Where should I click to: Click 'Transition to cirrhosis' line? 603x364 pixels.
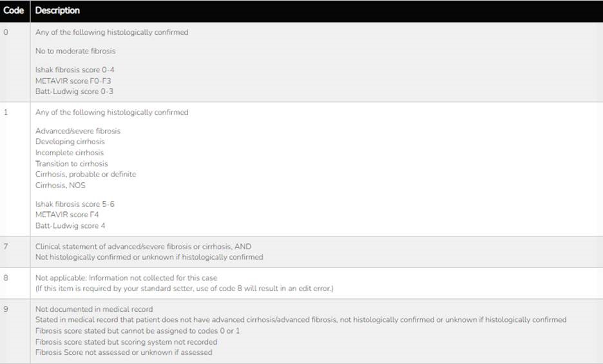(x=72, y=164)
